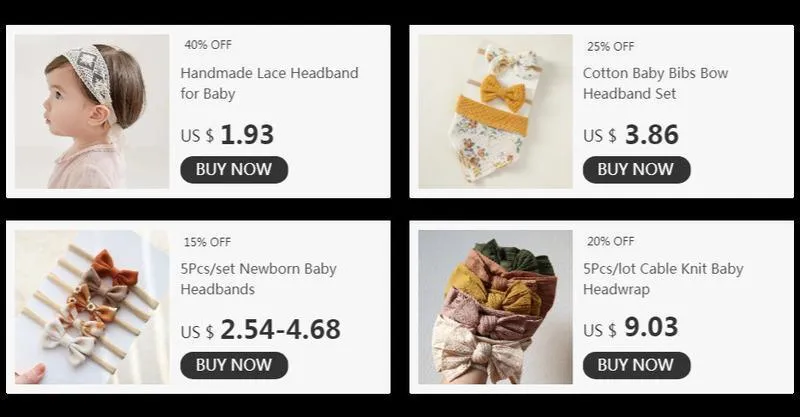800x417 pixels.
Task: Click the lace headband baby photo
Action: click(x=92, y=111)
